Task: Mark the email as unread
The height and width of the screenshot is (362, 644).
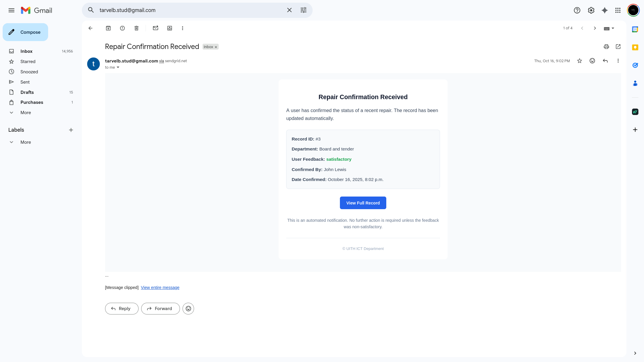Action: (156, 28)
